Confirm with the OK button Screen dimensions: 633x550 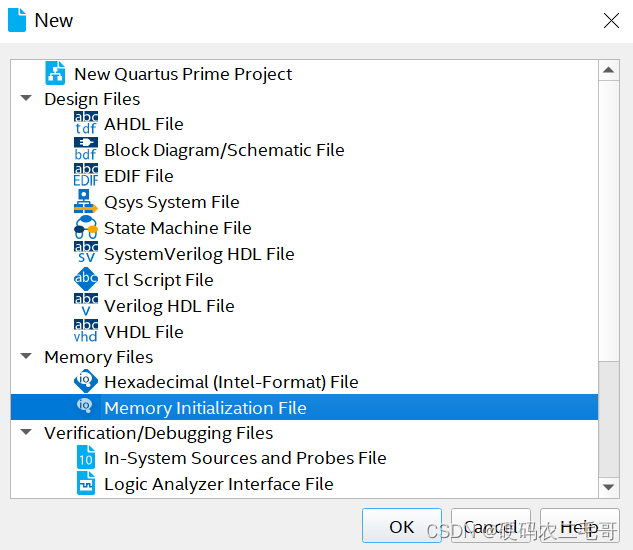[402, 526]
